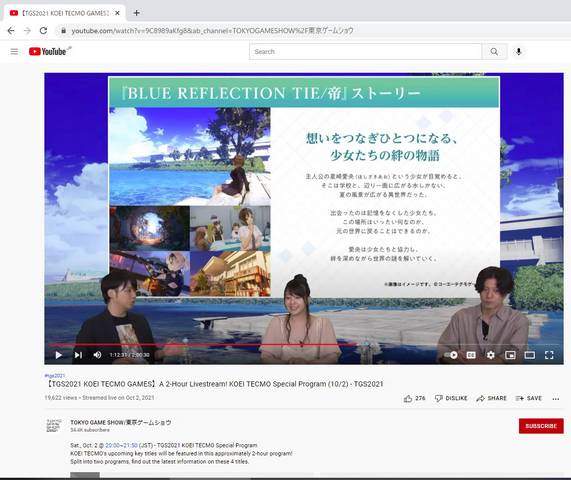The image size is (571, 480).
Task: Open the YouTube hamburger guide menu
Action: pos(14,52)
